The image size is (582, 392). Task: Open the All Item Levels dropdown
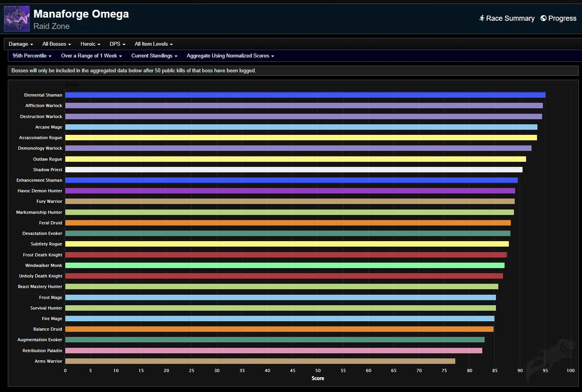pos(154,44)
